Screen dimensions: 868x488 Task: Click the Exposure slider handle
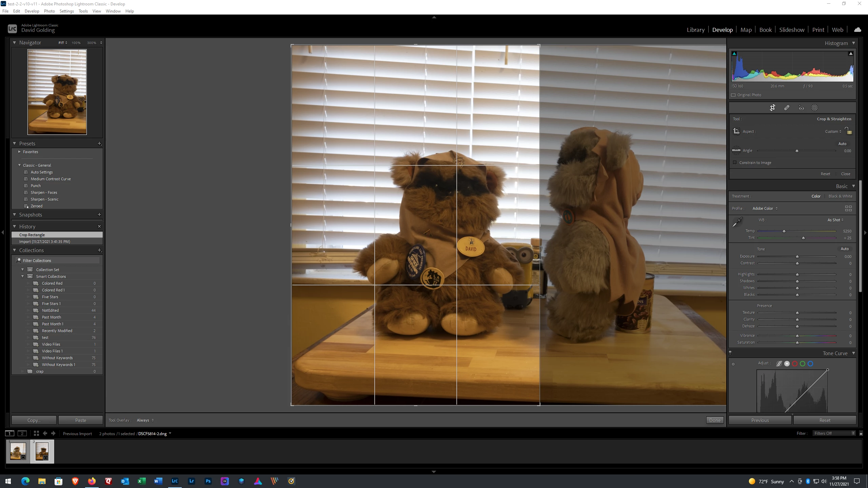[x=797, y=257]
